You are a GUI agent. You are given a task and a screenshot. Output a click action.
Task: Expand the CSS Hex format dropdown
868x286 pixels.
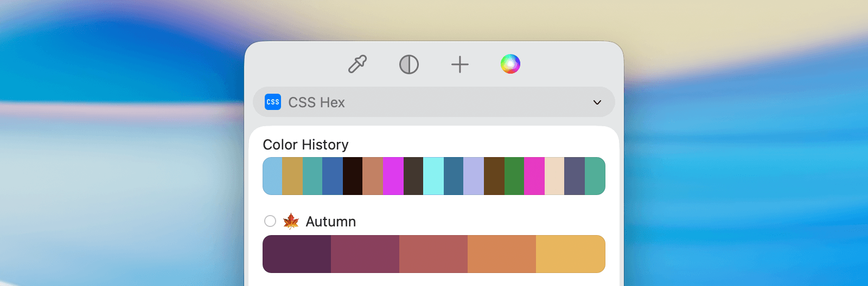[x=434, y=102]
